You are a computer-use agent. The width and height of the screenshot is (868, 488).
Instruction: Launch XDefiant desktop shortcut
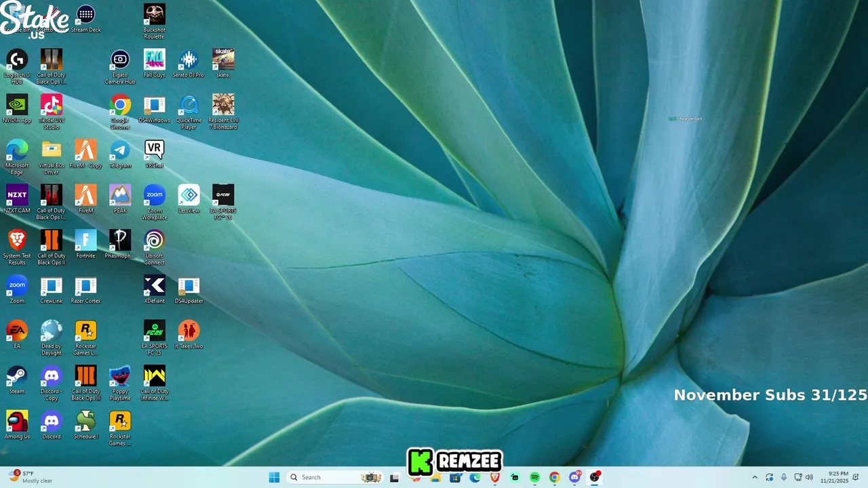[x=154, y=289]
